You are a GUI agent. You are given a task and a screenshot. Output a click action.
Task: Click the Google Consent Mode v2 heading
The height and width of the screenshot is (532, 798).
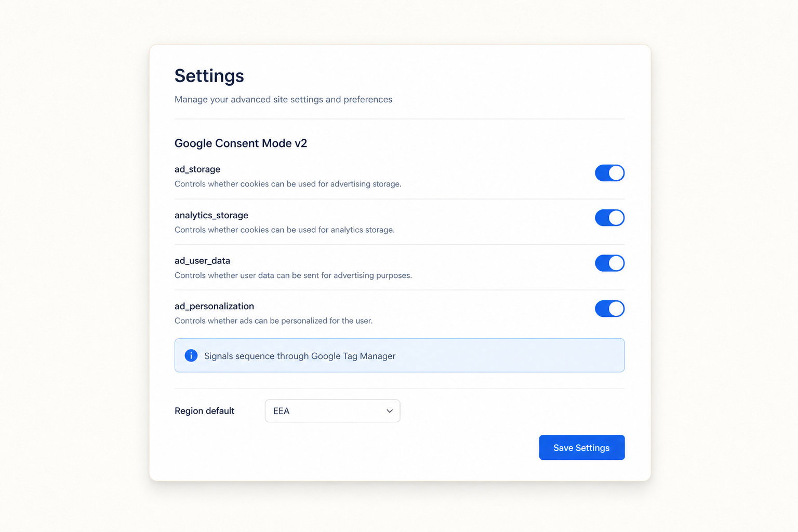[x=241, y=143]
